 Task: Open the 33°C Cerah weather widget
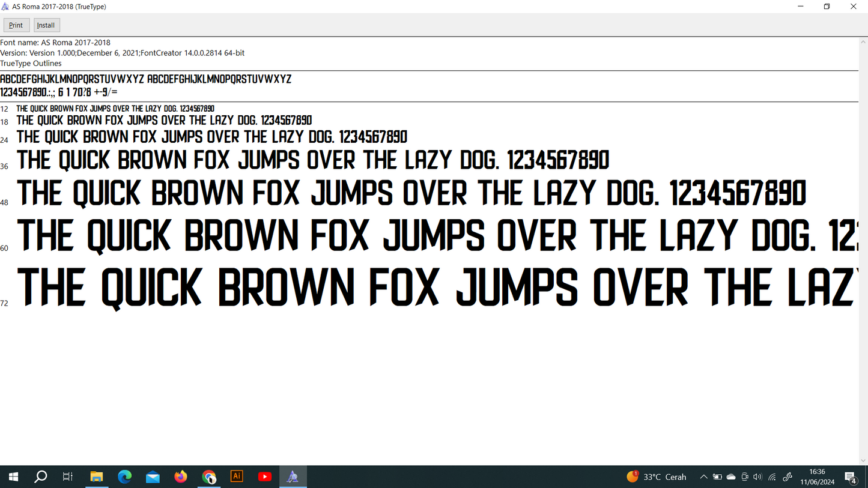pos(657,477)
